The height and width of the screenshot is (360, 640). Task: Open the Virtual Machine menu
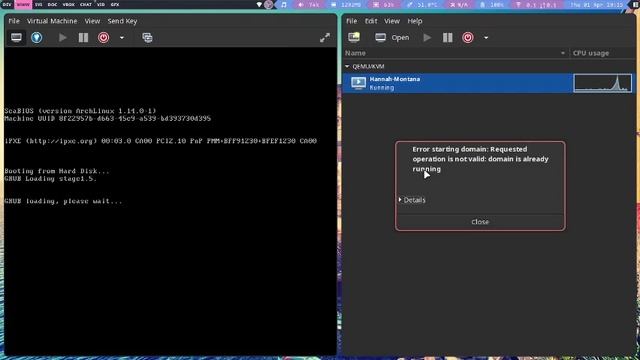(x=52, y=21)
